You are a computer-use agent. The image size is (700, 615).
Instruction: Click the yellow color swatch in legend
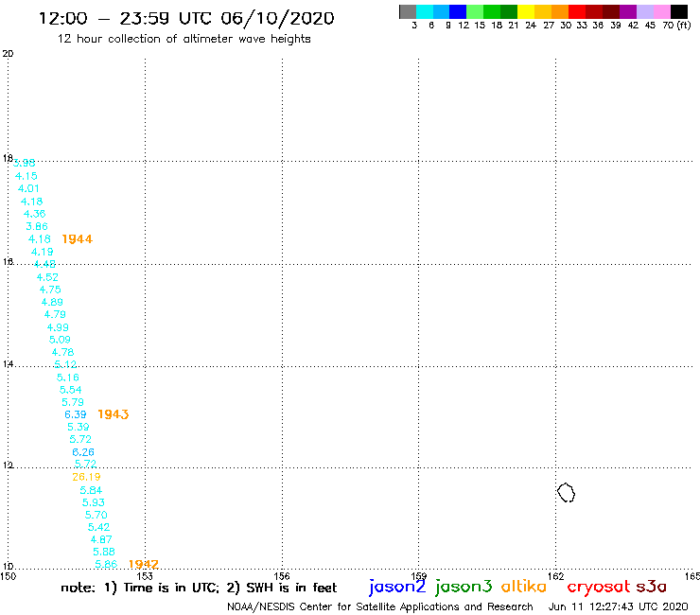[x=526, y=11]
